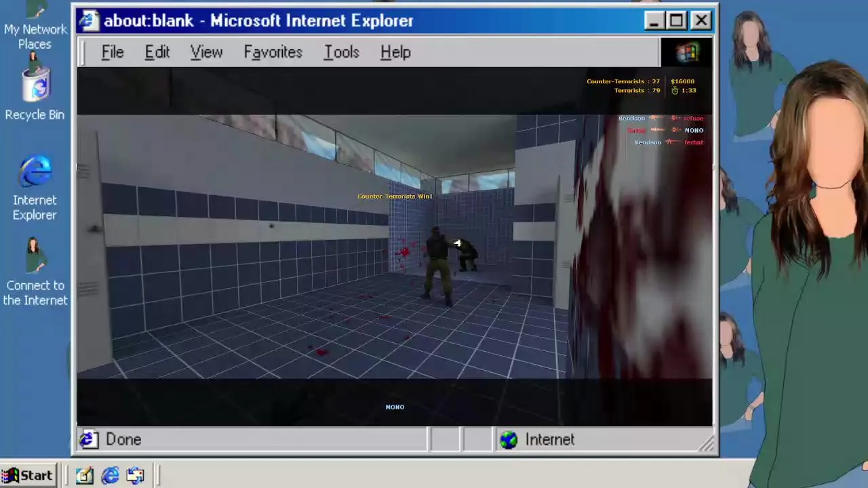
Task: Click the Show Desktop quick launch icon
Action: click(84, 476)
